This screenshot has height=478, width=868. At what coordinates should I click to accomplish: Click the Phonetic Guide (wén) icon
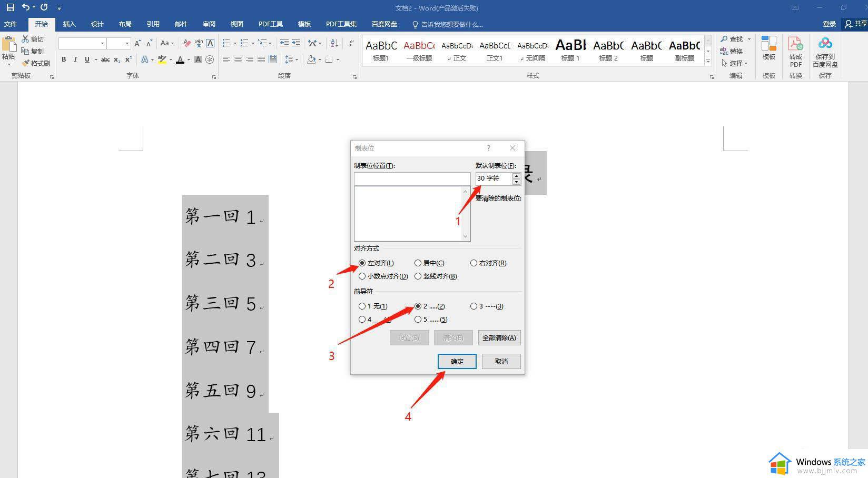point(199,43)
